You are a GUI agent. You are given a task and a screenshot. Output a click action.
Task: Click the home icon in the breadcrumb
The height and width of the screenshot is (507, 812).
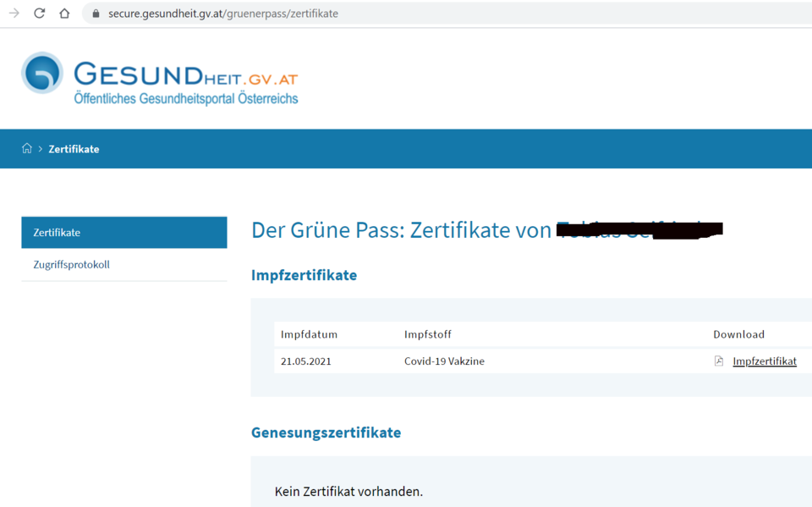[25, 148]
